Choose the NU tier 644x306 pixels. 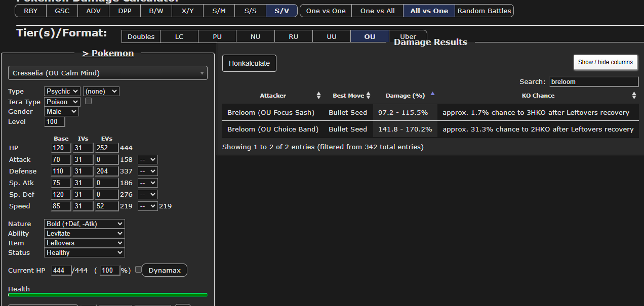[x=256, y=36]
